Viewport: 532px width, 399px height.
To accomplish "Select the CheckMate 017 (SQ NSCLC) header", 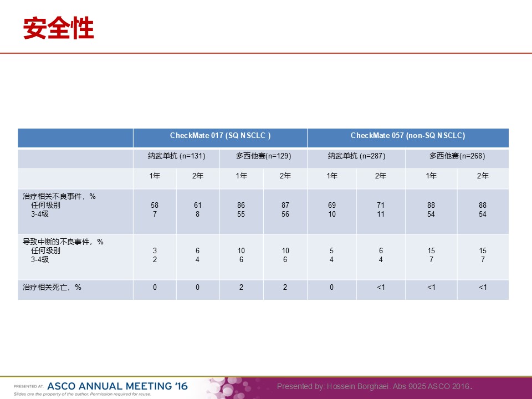I will [x=220, y=136].
